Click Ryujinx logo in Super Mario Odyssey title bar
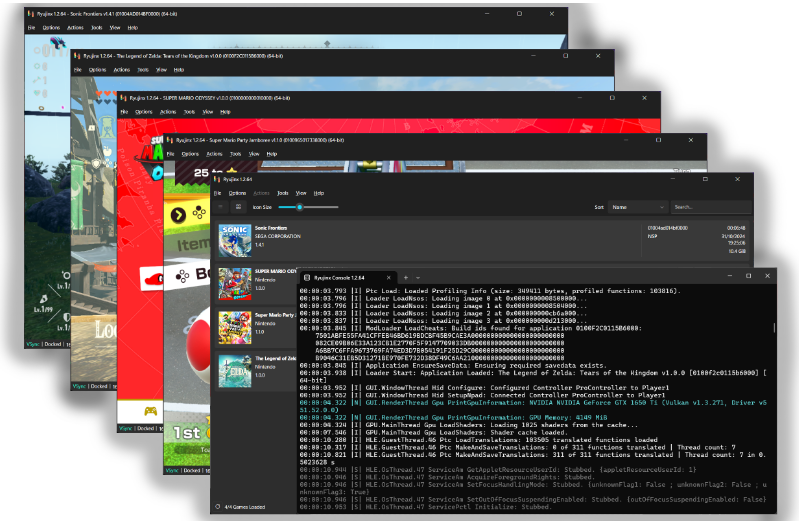This screenshot has height=525, width=799. (124, 98)
